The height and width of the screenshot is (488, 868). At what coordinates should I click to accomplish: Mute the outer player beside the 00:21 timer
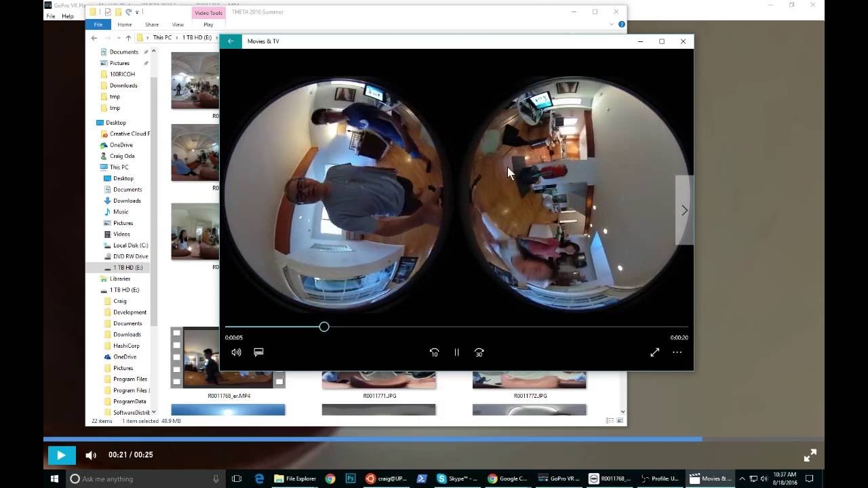point(91,455)
